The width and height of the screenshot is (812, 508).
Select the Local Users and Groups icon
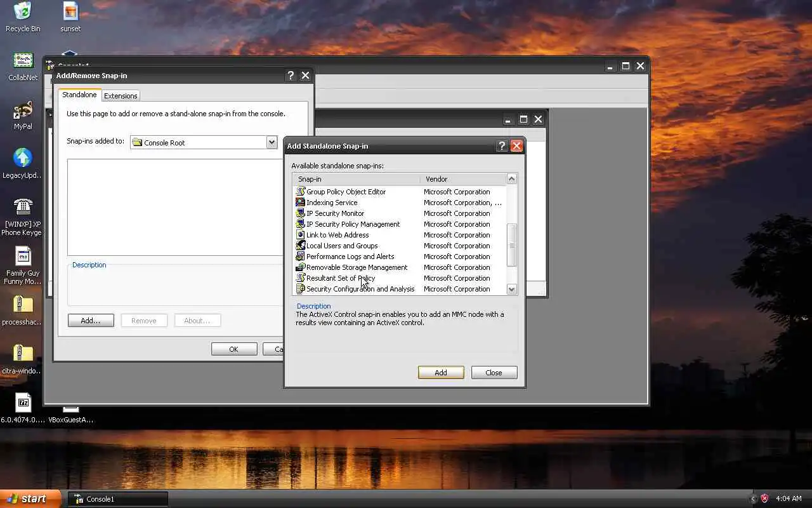301,246
